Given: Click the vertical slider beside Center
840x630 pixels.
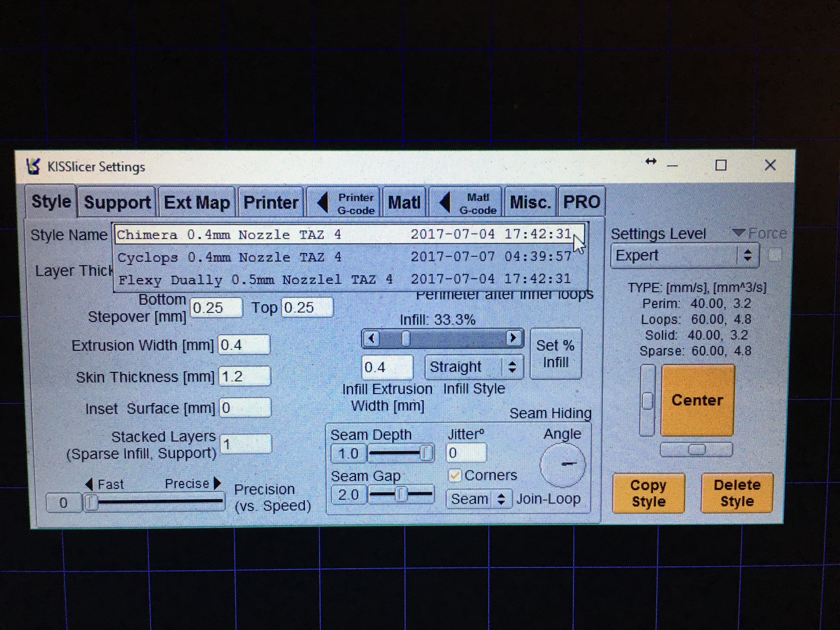Looking at the screenshot, I should coord(647,400).
